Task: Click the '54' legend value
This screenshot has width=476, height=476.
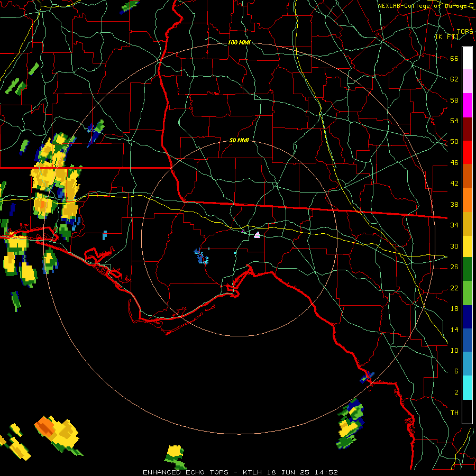Action: [x=454, y=121]
